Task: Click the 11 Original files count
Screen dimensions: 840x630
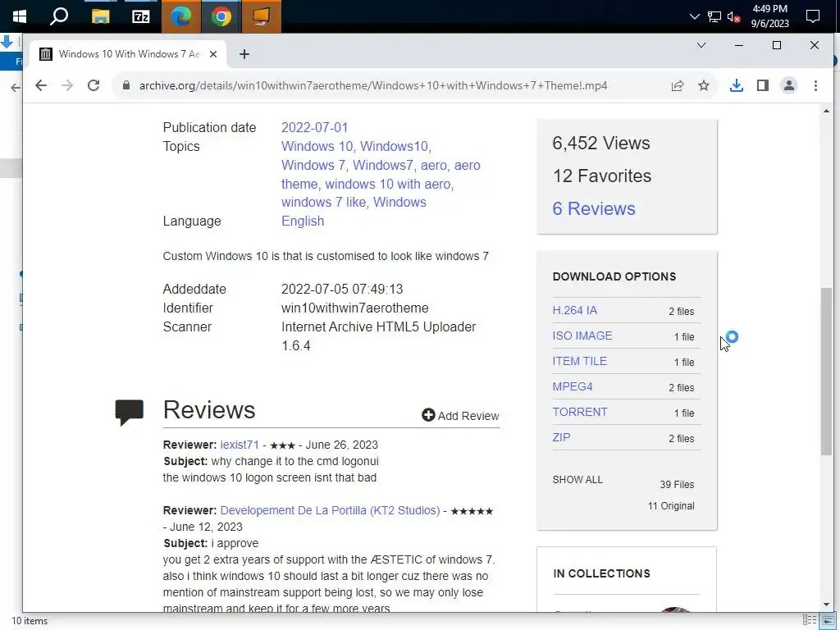Action: 671,506
